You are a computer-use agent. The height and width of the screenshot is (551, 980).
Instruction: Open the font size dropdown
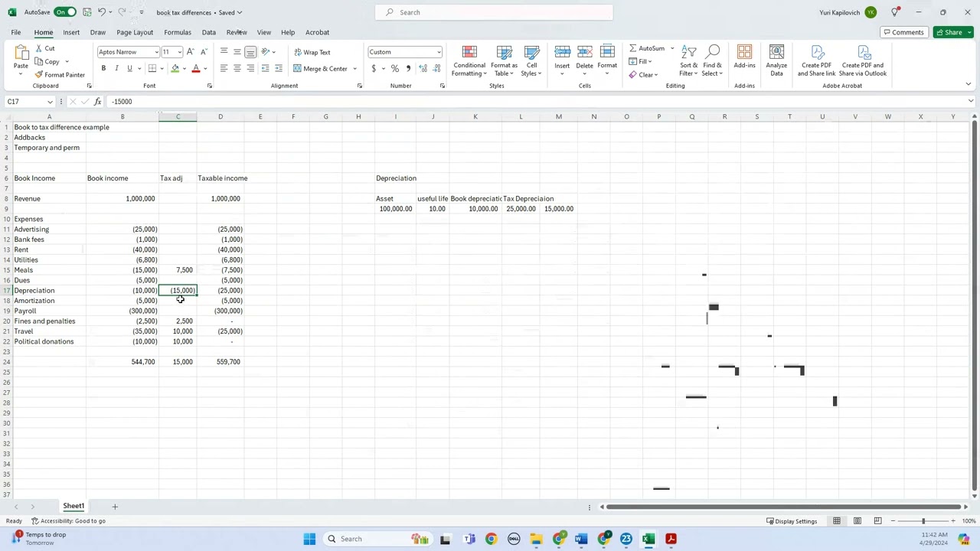(x=179, y=52)
